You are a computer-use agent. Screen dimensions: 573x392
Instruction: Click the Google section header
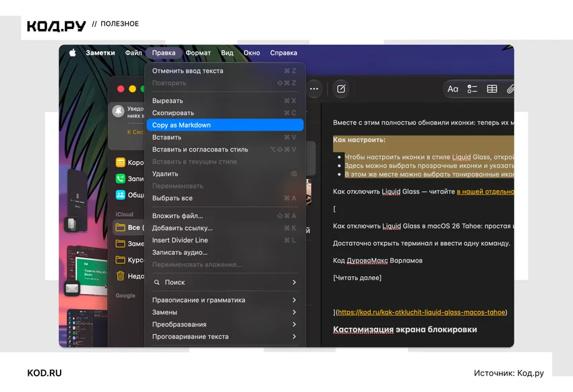(x=125, y=295)
